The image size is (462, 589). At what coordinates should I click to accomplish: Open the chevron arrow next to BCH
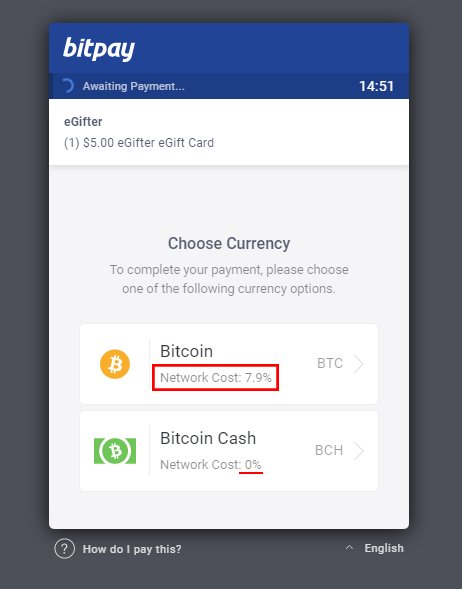359,451
